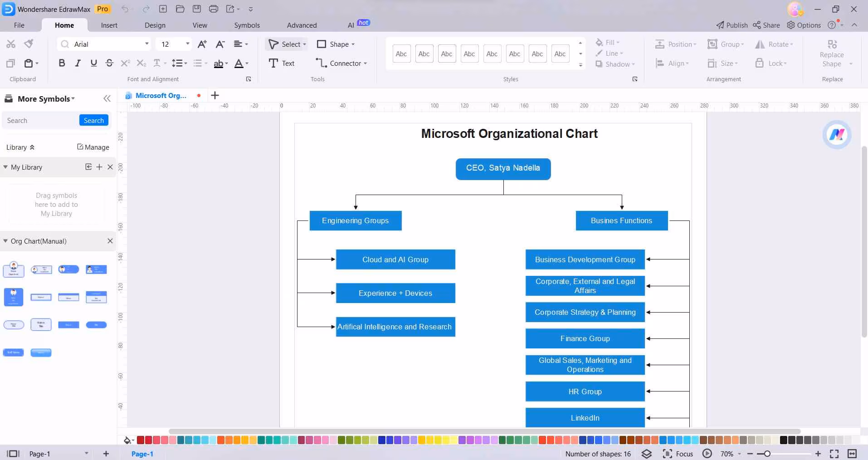Open a file with the folder icon
The image size is (868, 460).
[180, 9]
